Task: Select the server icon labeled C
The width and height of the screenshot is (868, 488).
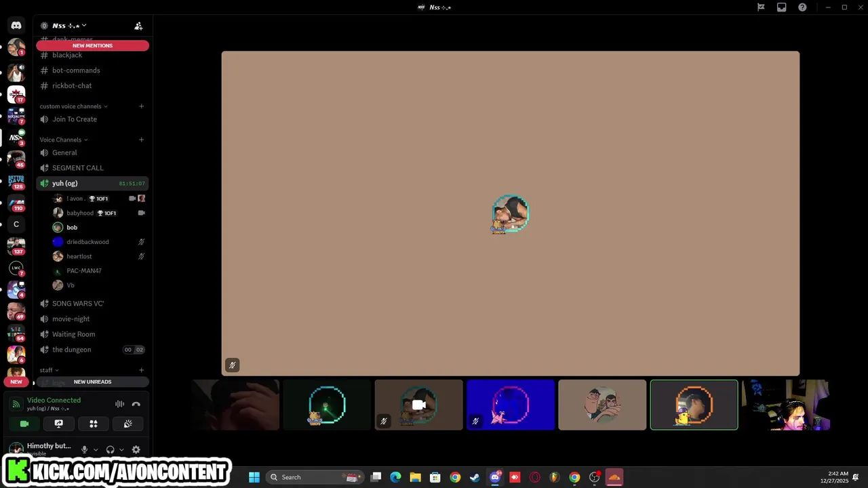Action: pos(16,224)
